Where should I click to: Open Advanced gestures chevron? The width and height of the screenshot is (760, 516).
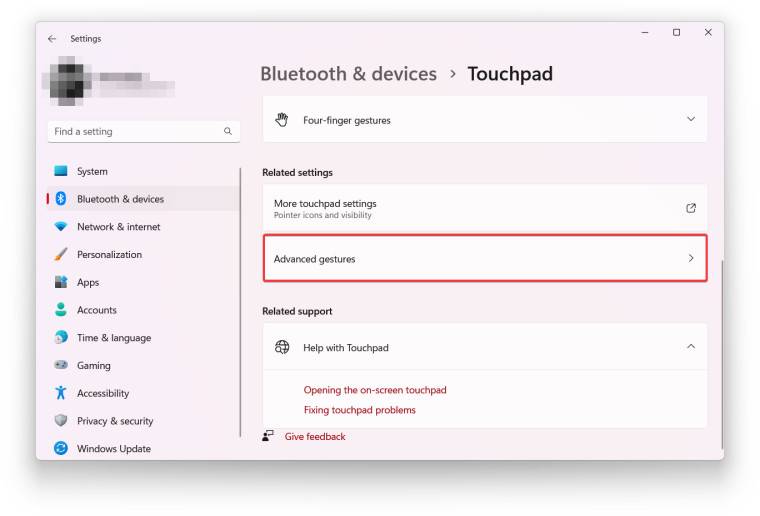[690, 259]
